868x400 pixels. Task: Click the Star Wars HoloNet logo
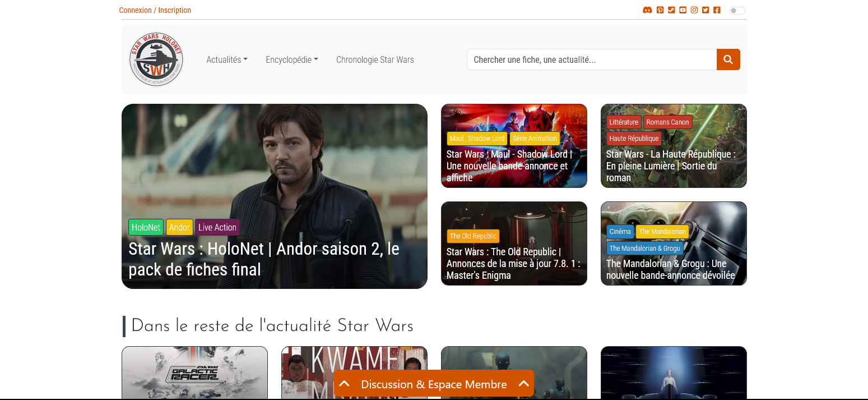(156, 59)
